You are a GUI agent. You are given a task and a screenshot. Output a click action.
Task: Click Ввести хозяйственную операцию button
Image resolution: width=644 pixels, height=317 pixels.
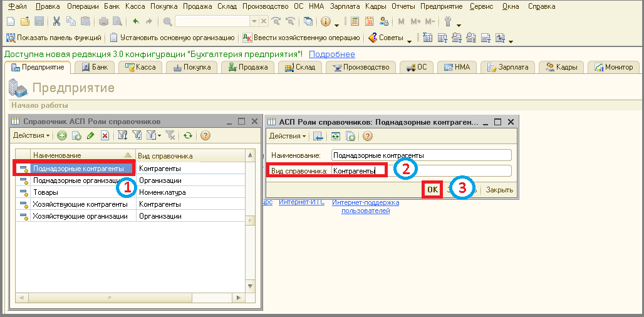[x=301, y=38]
